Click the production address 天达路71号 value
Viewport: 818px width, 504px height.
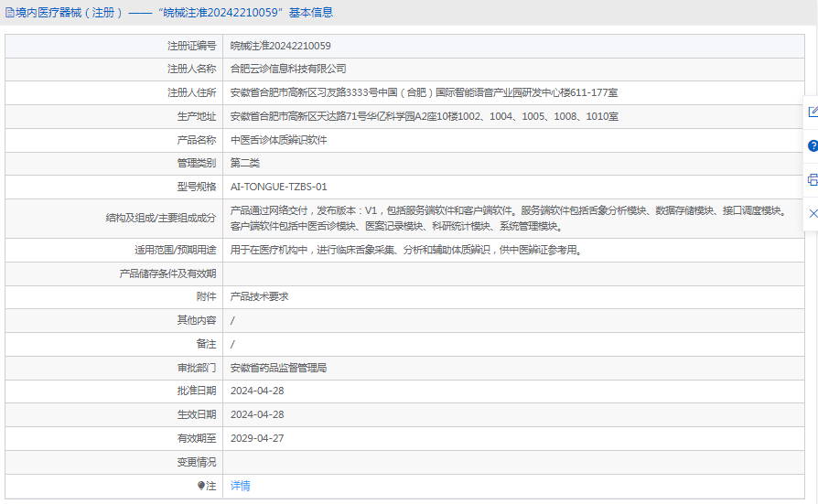(x=425, y=116)
